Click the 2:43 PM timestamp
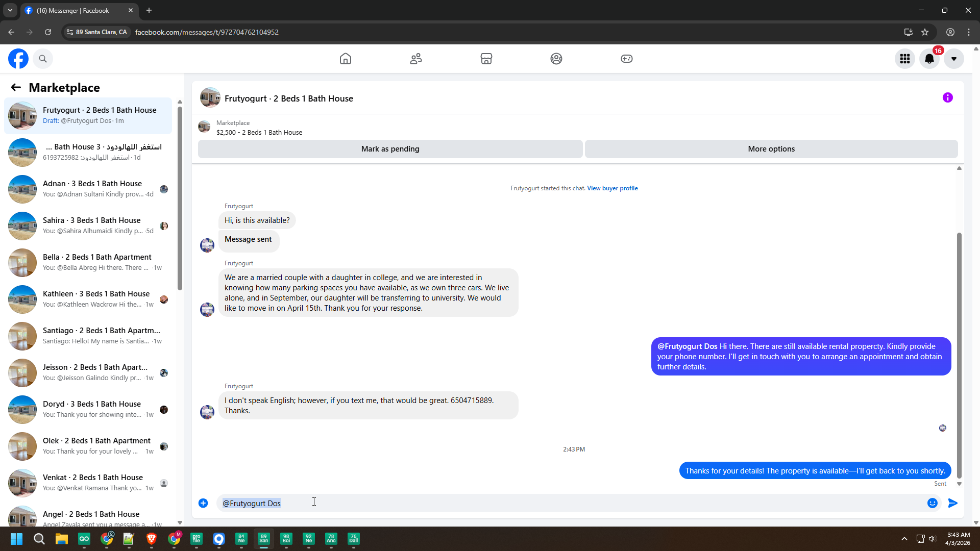 (x=574, y=449)
